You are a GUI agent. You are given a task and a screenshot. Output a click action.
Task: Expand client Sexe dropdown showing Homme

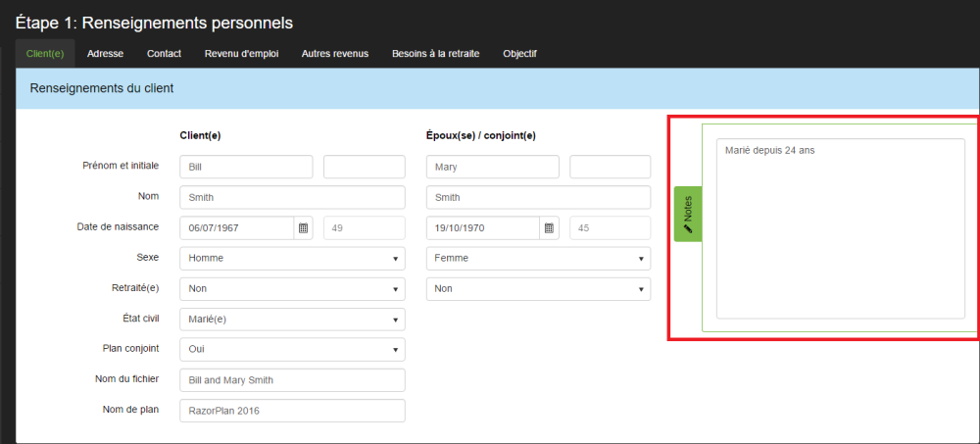pyautogui.click(x=292, y=259)
